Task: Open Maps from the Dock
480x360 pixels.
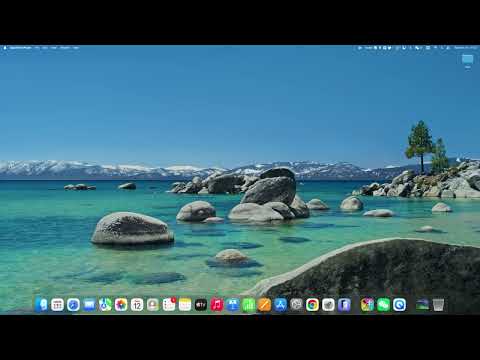Action: pos(105,305)
